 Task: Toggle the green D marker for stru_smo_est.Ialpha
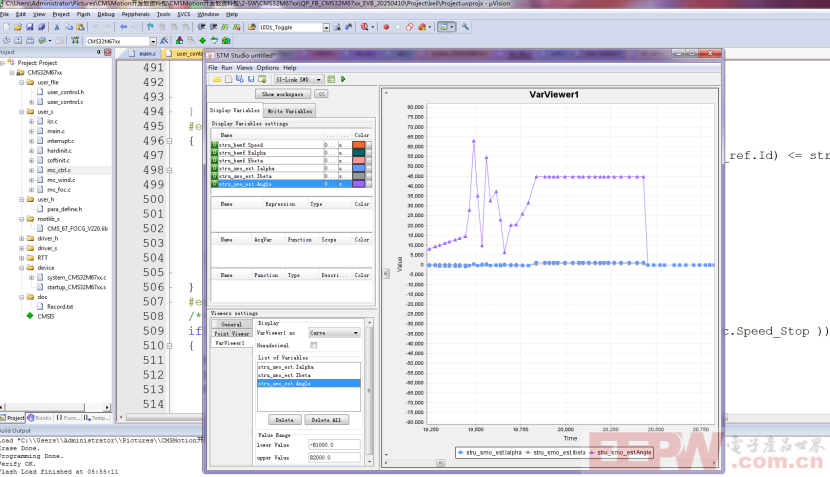[214, 168]
